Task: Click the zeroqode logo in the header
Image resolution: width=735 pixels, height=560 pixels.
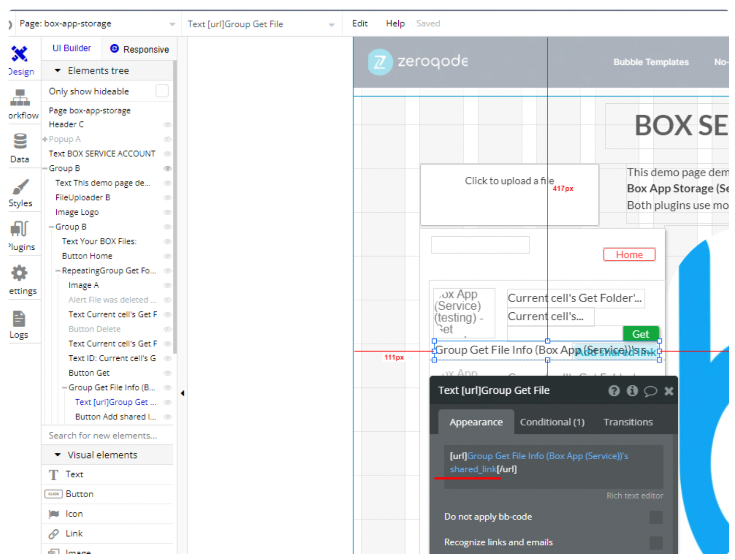Action: click(x=417, y=62)
